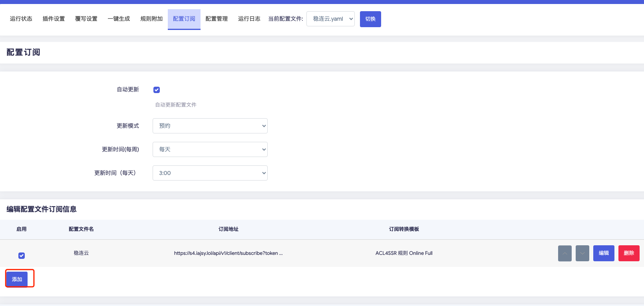Move 稳连云 subscription up with arrow icon
The image size is (644, 306).
[564, 253]
